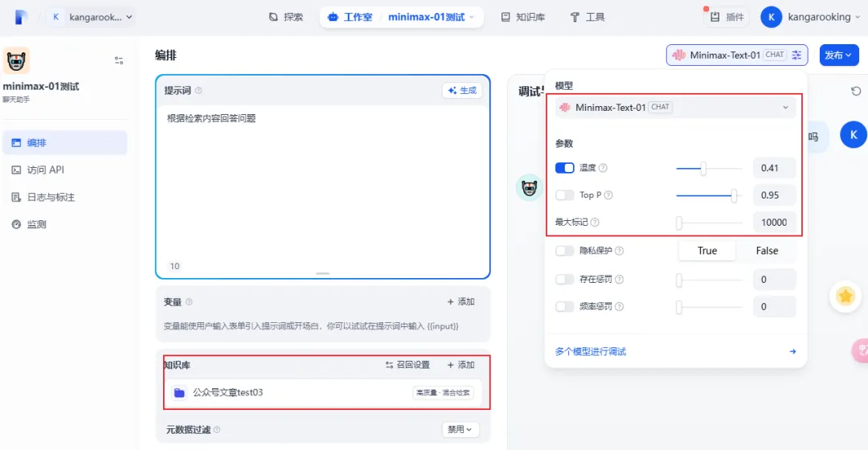Click the 频率惩罚 slider handle
The width and height of the screenshot is (868, 450).
(x=679, y=307)
